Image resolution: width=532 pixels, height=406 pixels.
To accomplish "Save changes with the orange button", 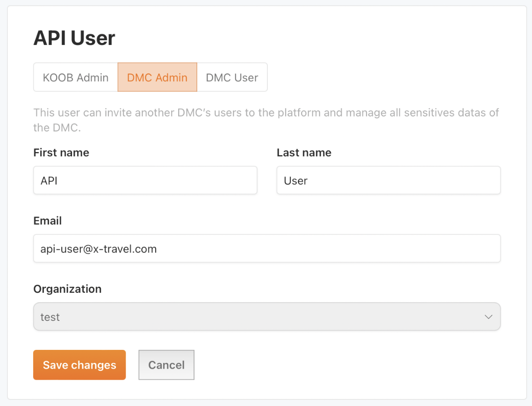I will 79,365.
